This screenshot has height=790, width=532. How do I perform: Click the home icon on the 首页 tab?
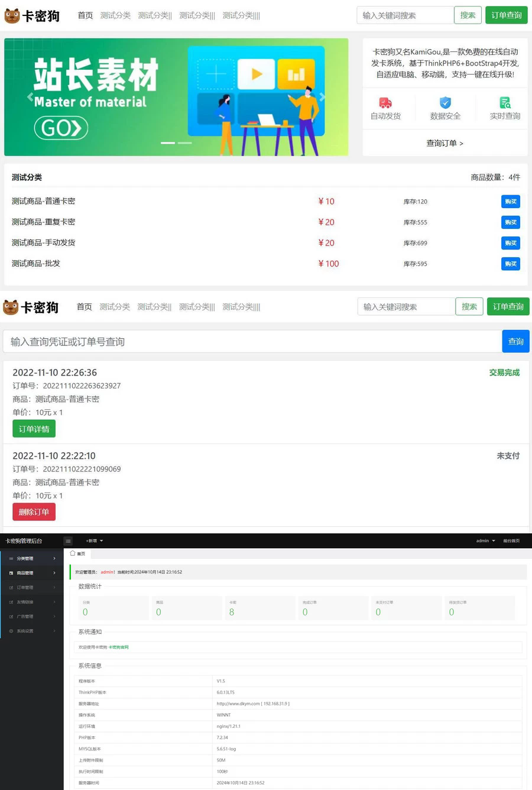coord(74,553)
